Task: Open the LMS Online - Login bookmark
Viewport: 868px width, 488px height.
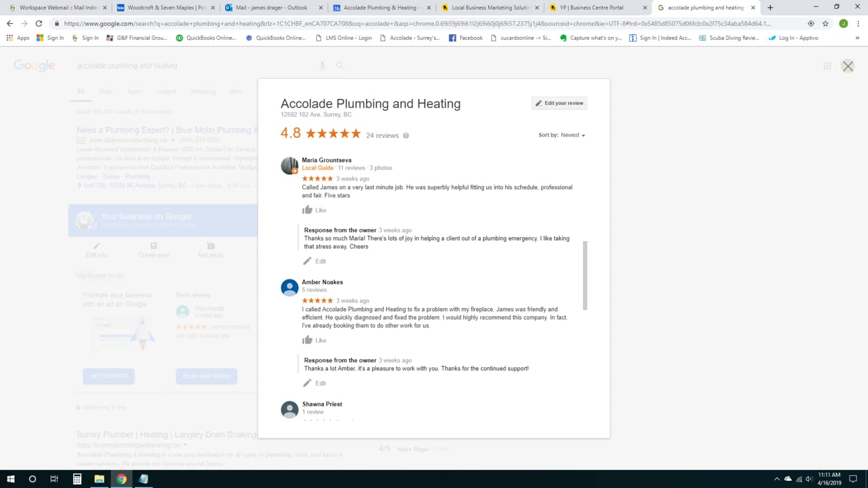Action: coord(344,38)
